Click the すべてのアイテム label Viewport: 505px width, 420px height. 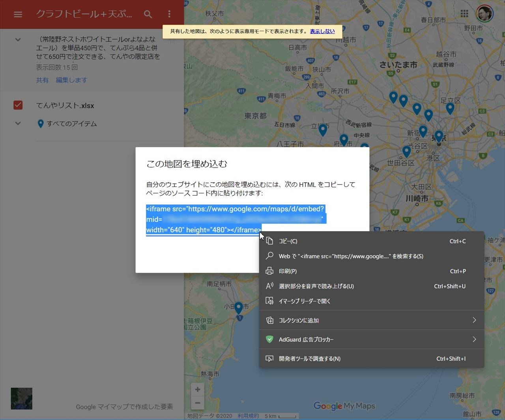pyautogui.click(x=72, y=124)
